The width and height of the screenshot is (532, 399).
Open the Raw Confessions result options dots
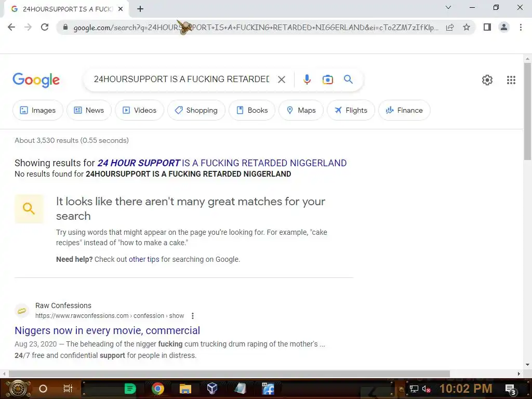tap(192, 316)
